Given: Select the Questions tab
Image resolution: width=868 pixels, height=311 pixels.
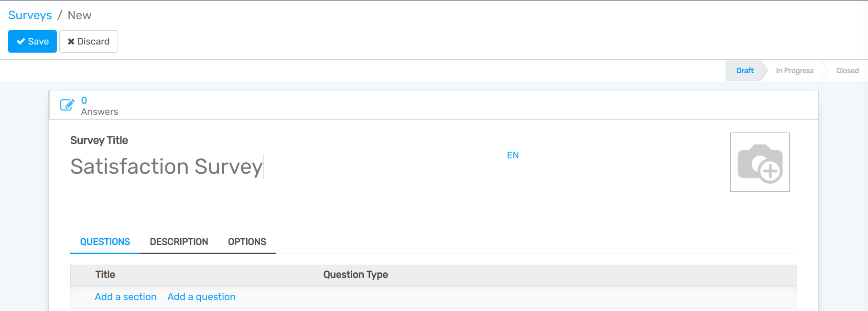Looking at the screenshot, I should (x=105, y=242).
